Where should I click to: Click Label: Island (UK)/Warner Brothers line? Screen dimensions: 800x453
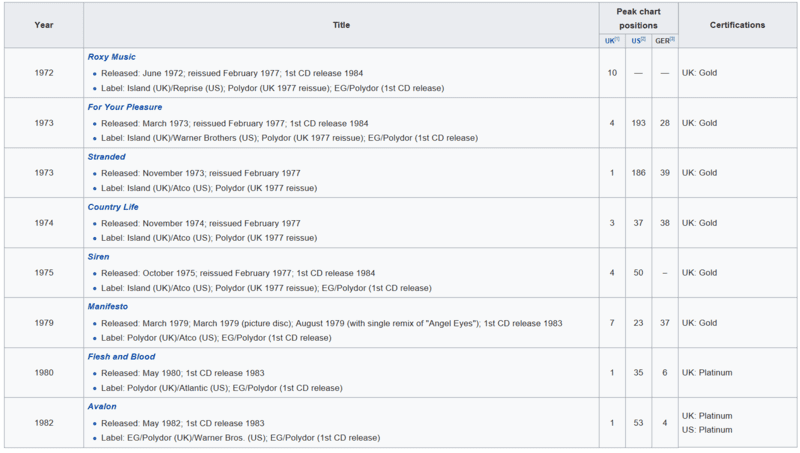click(x=289, y=138)
